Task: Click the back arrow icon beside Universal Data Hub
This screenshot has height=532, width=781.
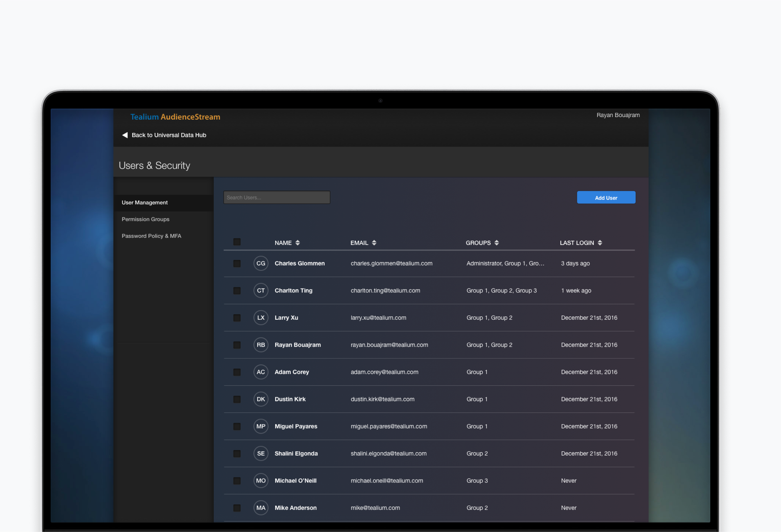Action: click(x=125, y=135)
